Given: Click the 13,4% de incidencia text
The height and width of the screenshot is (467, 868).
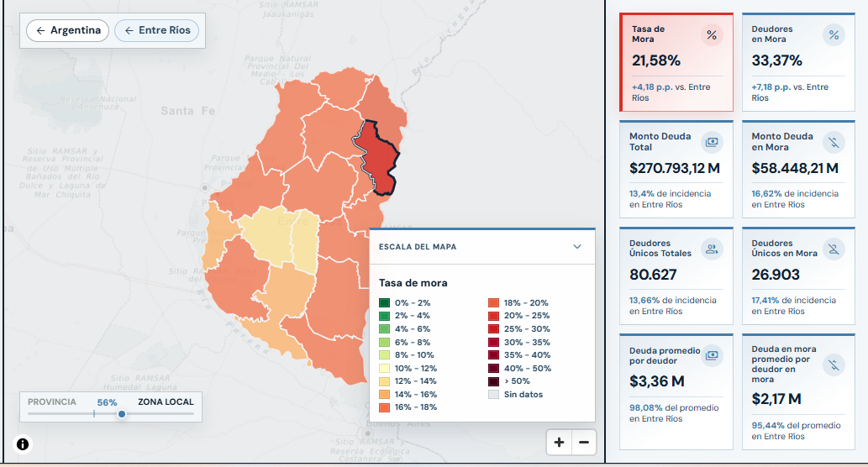Looking at the screenshot, I should click(x=670, y=199).
